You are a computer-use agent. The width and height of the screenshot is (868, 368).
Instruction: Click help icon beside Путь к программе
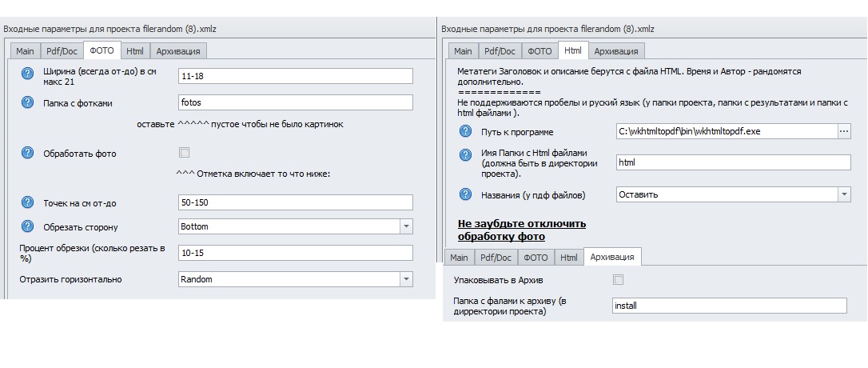click(x=465, y=131)
